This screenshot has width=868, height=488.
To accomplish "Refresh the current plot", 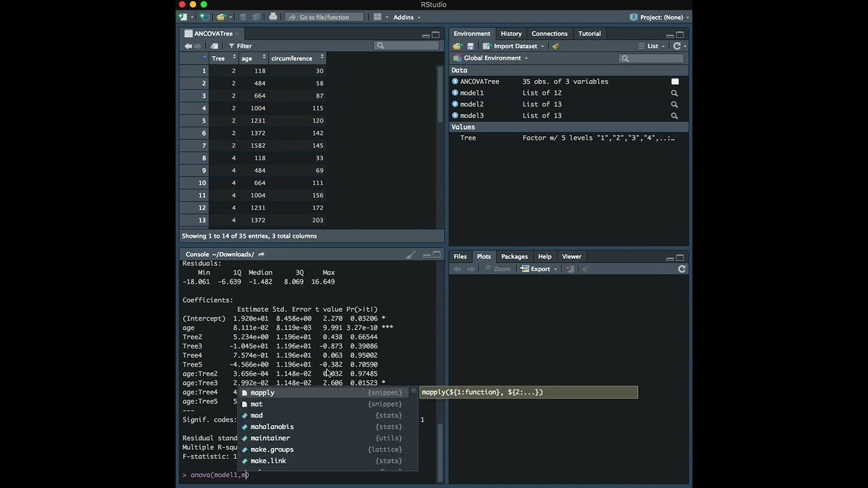I will pos(682,269).
